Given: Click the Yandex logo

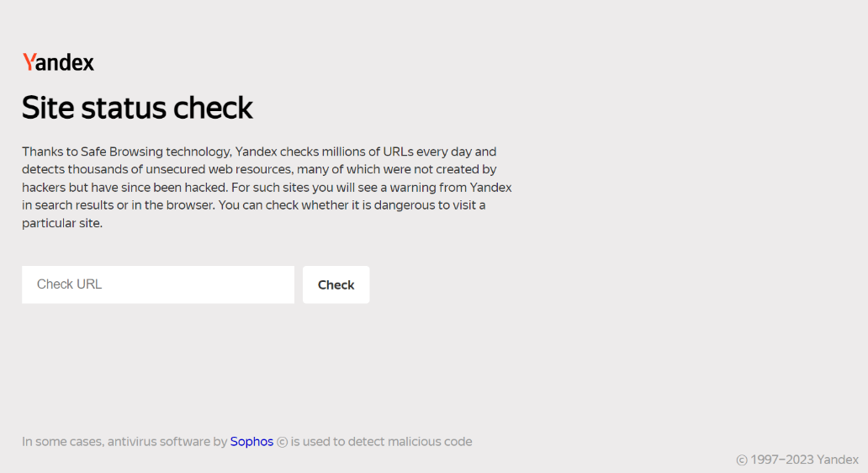Looking at the screenshot, I should [x=58, y=62].
